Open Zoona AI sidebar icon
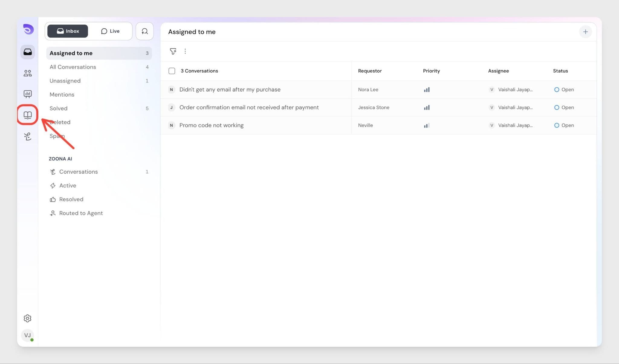The image size is (619, 364). pos(28,137)
